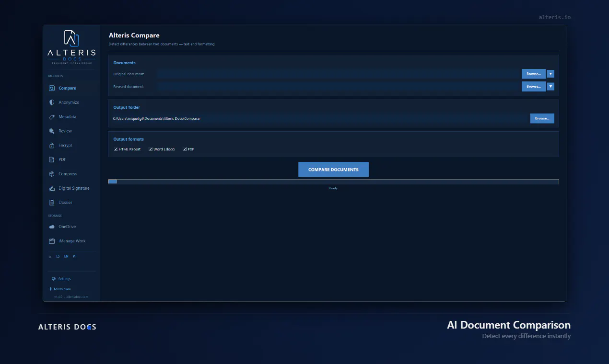Screen dimensions: 609x364
Task: Toggle the HTML Report checkbox
Action: (x=116, y=149)
